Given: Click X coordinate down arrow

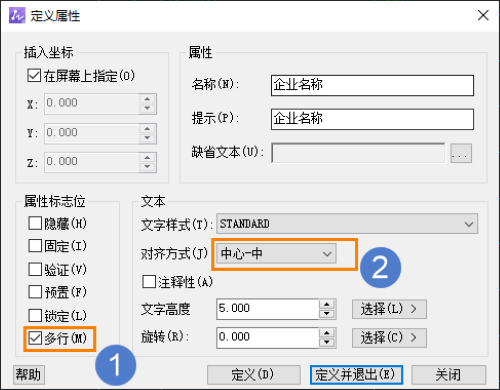Looking at the screenshot, I should (x=147, y=108).
